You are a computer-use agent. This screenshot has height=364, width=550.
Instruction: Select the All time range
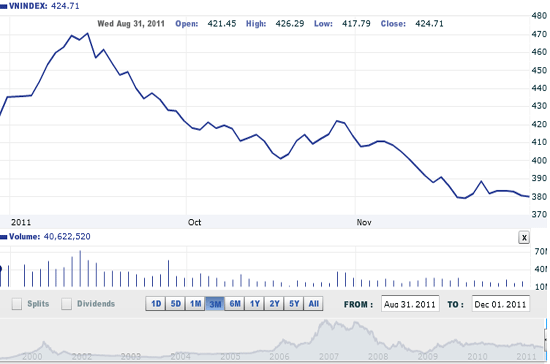314,304
